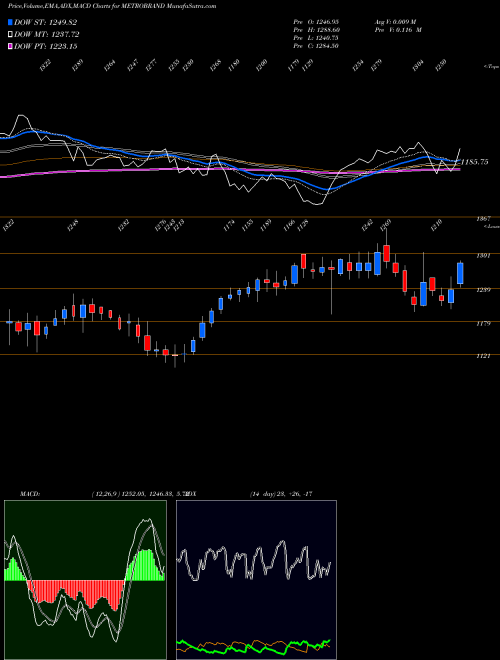Click the 1153 value in the lows row
The height and width of the screenshot is (660, 500).
point(247,225)
